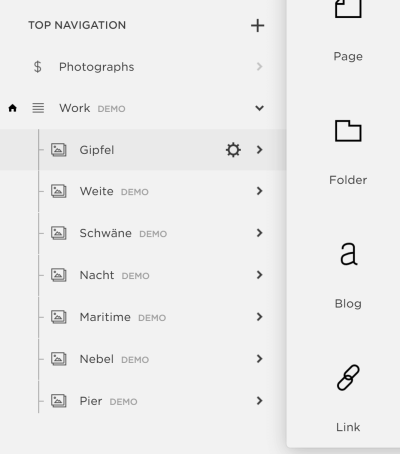
Task: Open Gipfel gallery settings gear
Action: tap(233, 150)
